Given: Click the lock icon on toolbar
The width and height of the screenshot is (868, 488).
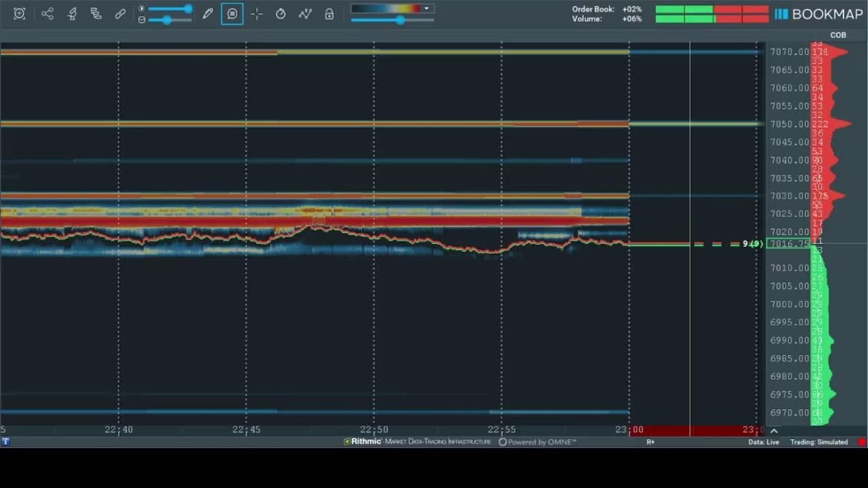Looking at the screenshot, I should pyautogui.click(x=328, y=13).
